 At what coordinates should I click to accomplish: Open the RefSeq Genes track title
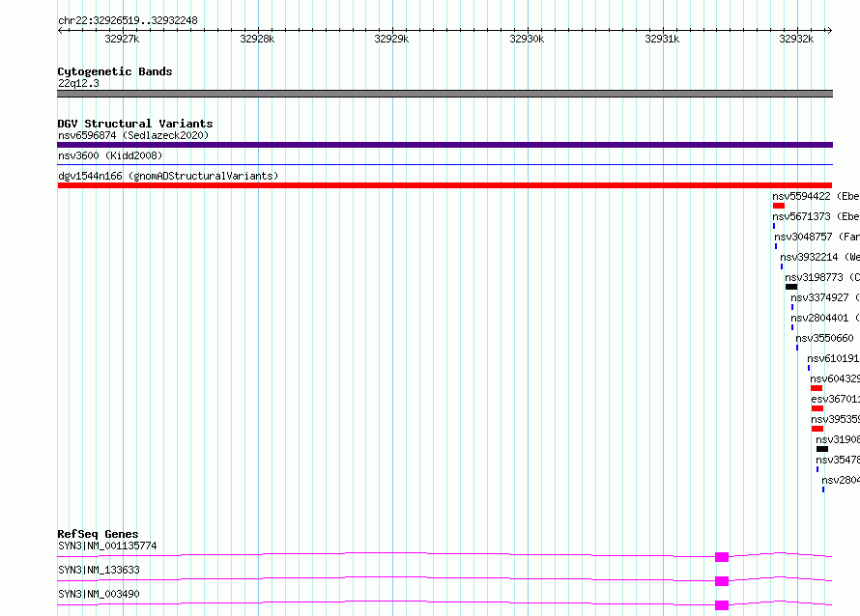point(98,534)
